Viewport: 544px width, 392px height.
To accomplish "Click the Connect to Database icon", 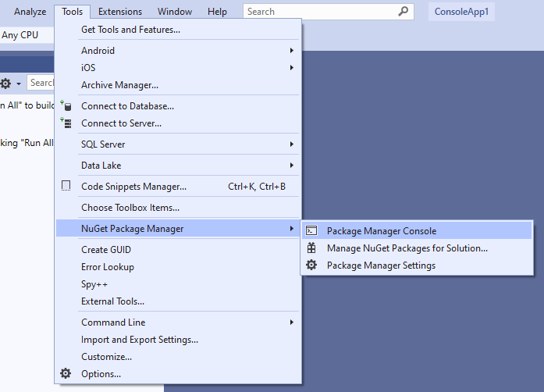I will pos(66,105).
